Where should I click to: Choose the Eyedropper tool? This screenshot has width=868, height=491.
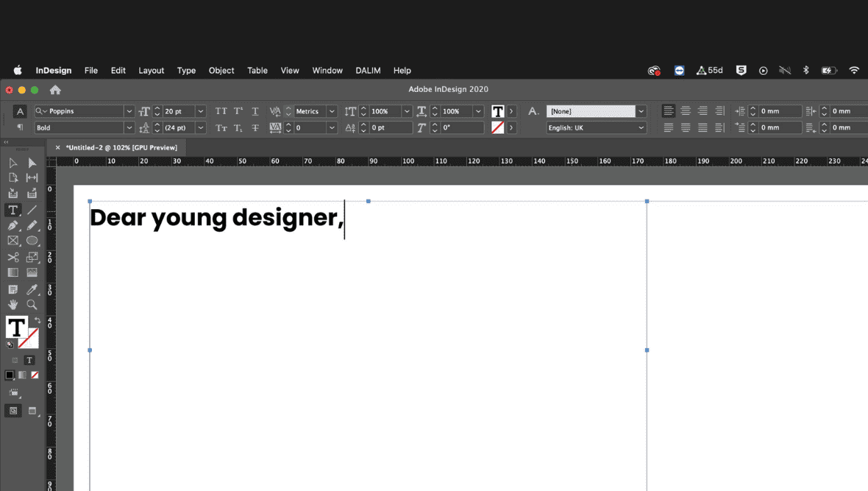coord(31,289)
